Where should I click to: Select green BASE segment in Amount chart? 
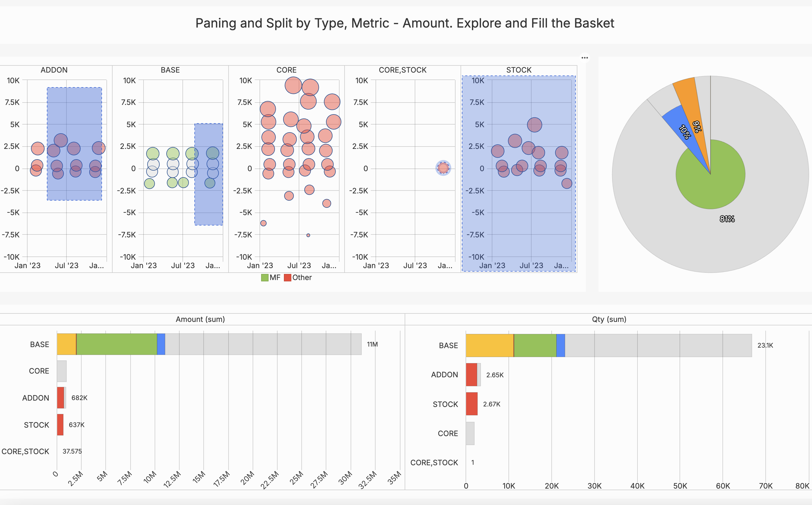117,344
